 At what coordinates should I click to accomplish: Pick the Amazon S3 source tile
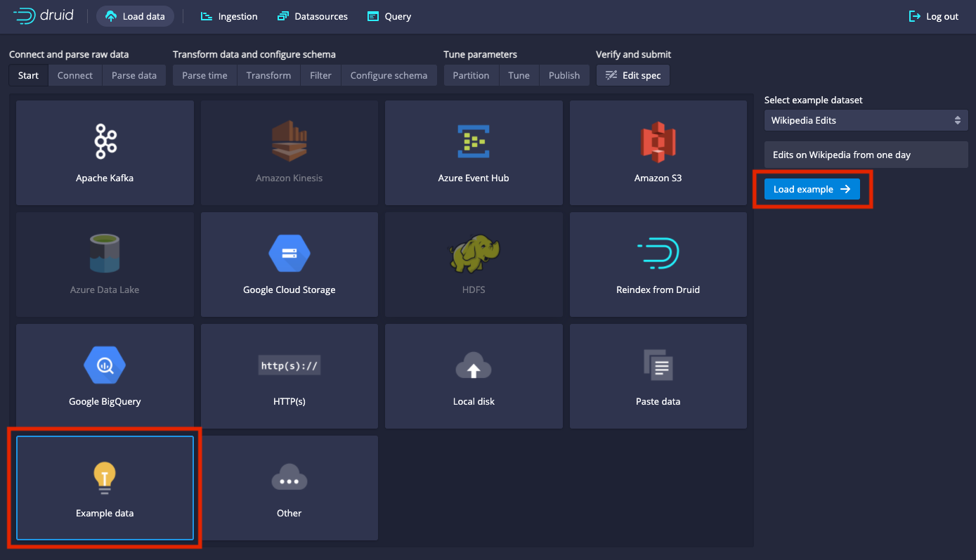658,152
